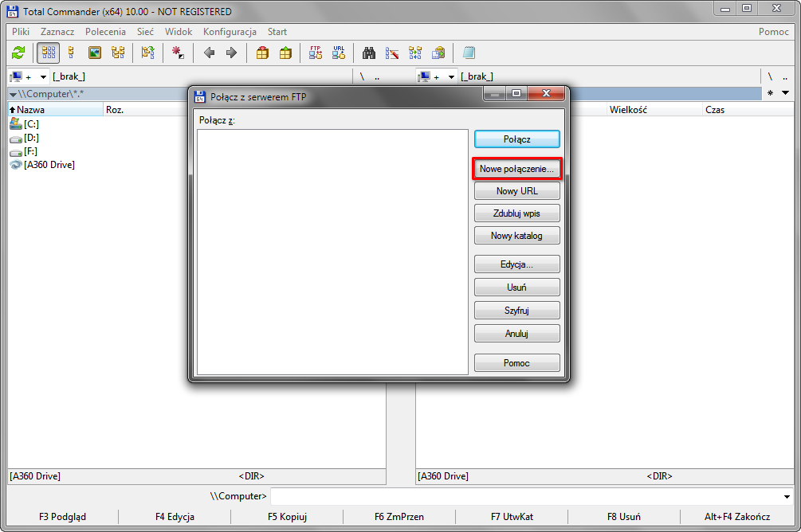Click the Nowy URL button

coord(517,191)
